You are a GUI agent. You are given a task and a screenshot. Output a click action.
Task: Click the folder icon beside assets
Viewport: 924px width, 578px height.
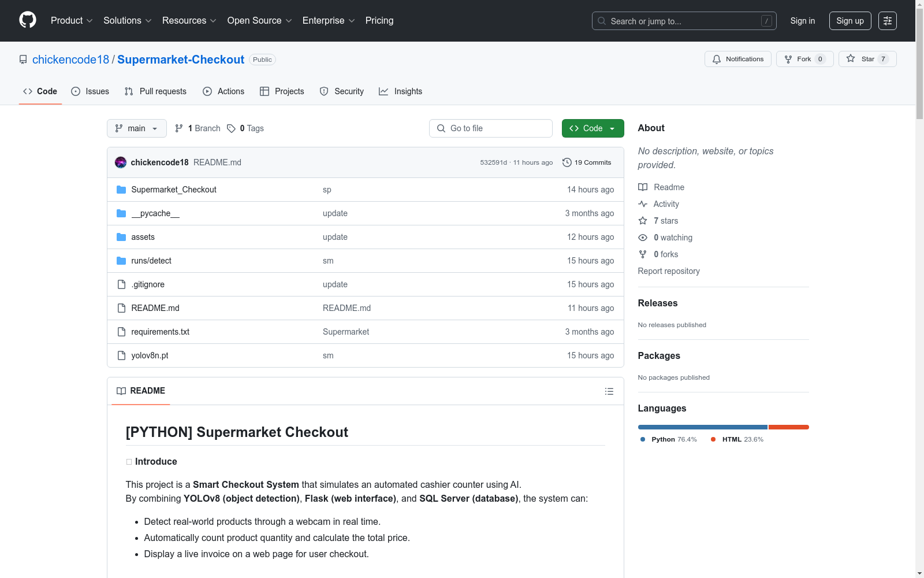pyautogui.click(x=121, y=237)
